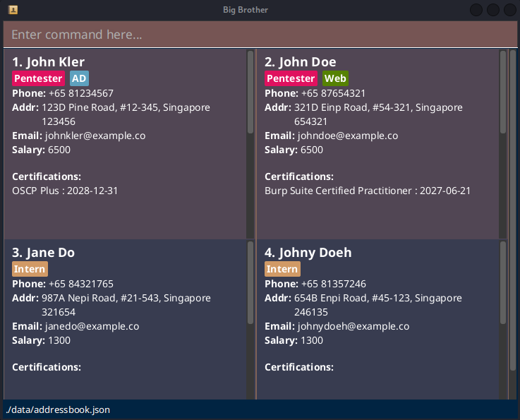Click the Intern tag on Jane Do
Screen dimensions: 520x420
pos(30,269)
